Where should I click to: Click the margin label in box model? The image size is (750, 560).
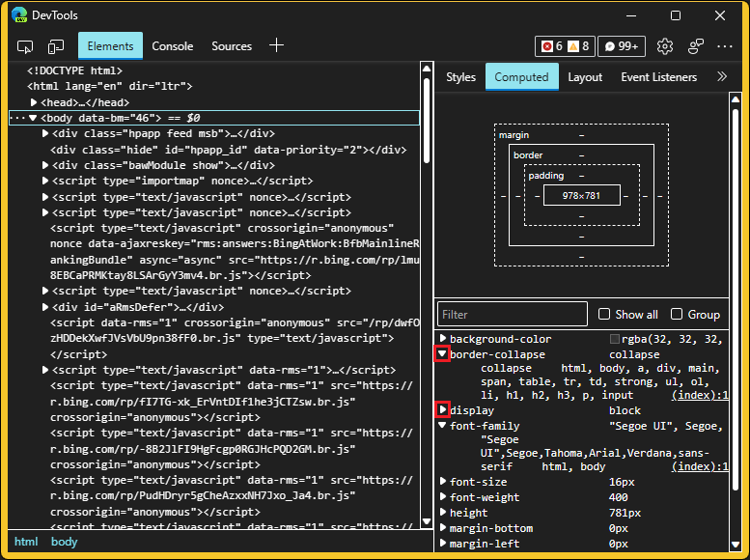point(514,135)
